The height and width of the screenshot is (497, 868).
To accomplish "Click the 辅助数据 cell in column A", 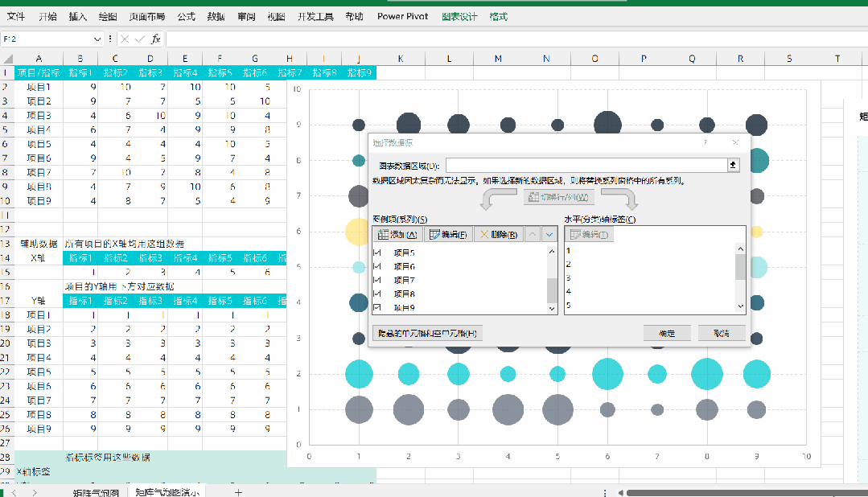I will pos(39,244).
